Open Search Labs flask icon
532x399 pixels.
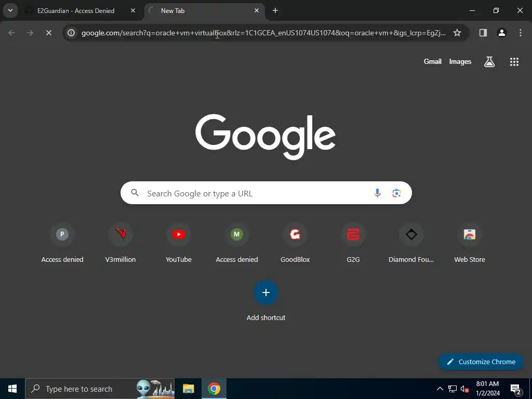[489, 62]
